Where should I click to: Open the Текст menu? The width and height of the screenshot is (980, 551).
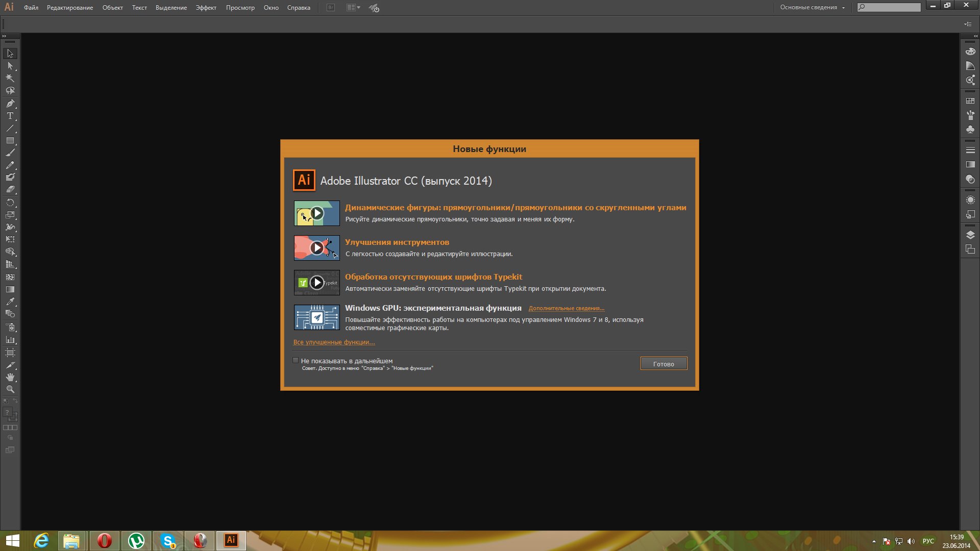coord(139,8)
